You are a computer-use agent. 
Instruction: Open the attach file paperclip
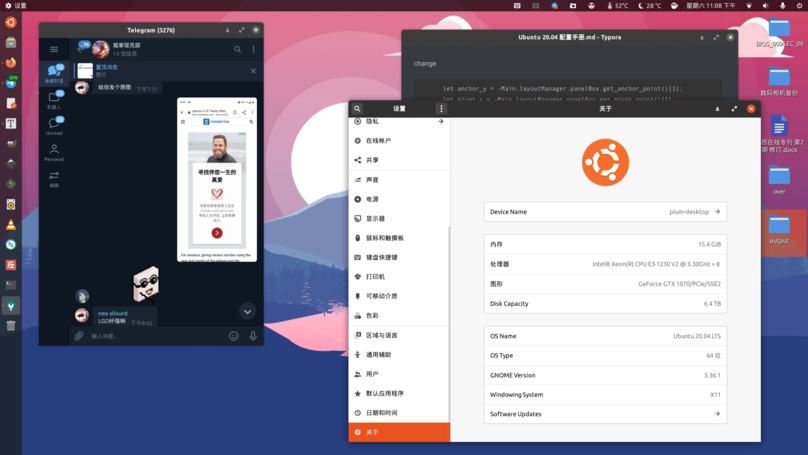(79, 336)
